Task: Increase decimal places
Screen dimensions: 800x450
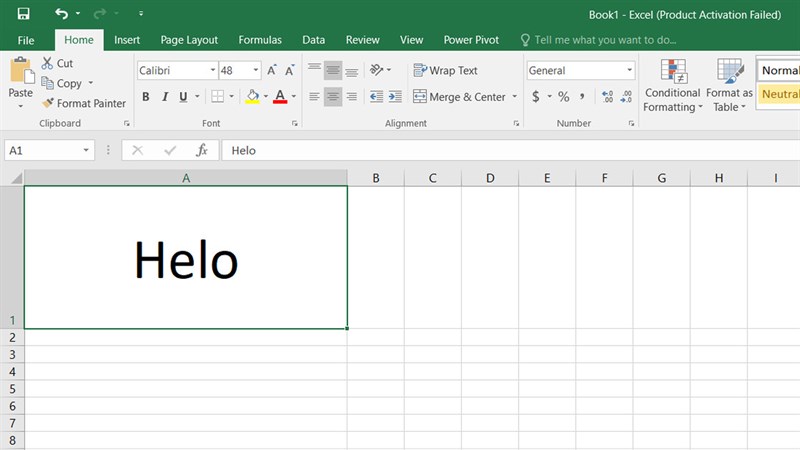Action: (607, 96)
